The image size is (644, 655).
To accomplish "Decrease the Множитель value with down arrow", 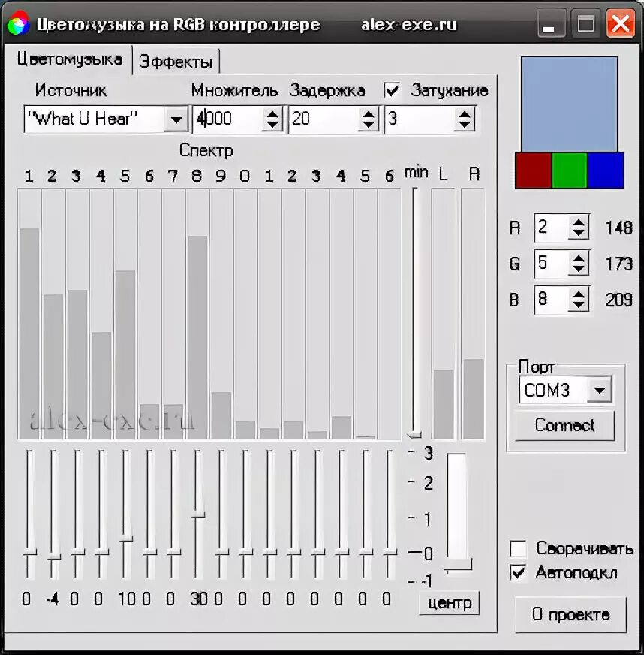I will (272, 125).
